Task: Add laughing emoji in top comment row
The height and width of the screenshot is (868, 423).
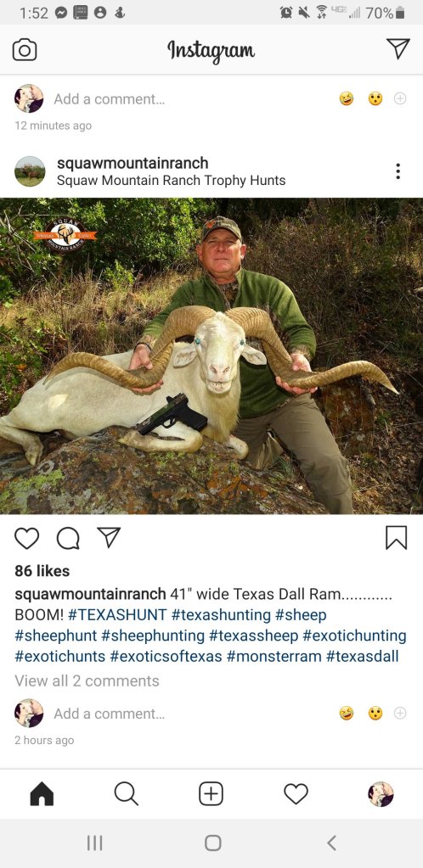Action: click(347, 99)
